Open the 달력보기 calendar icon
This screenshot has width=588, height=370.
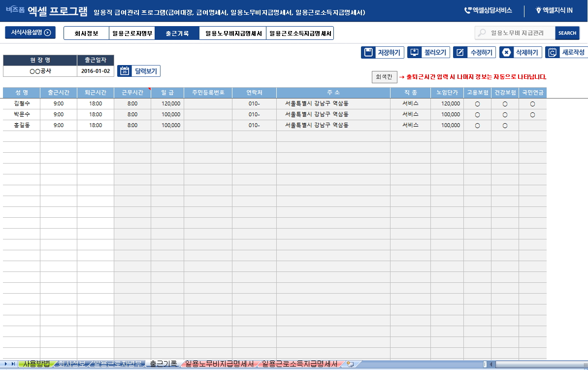pyautogui.click(x=125, y=71)
